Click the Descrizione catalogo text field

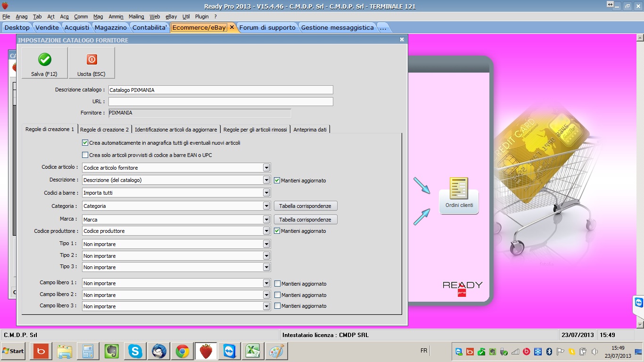[x=221, y=90]
